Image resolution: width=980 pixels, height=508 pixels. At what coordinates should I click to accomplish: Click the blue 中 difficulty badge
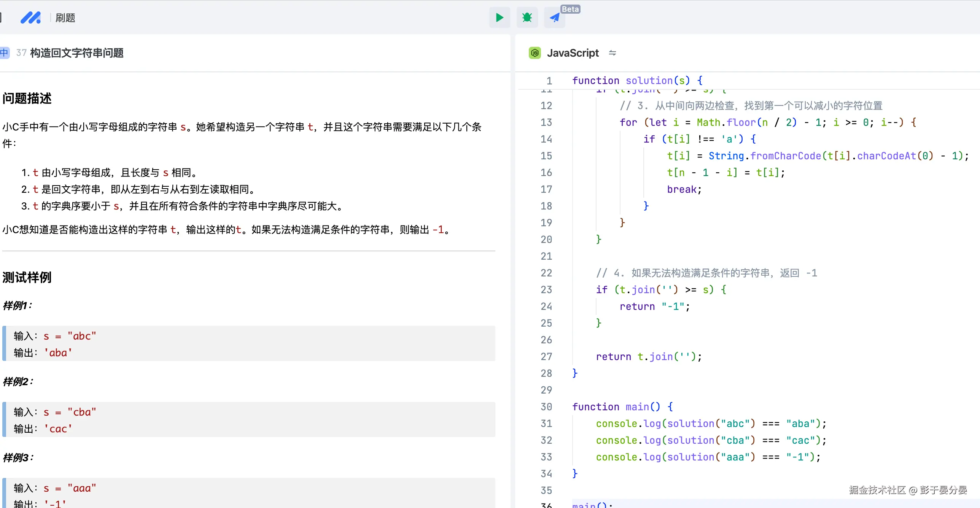click(4, 52)
